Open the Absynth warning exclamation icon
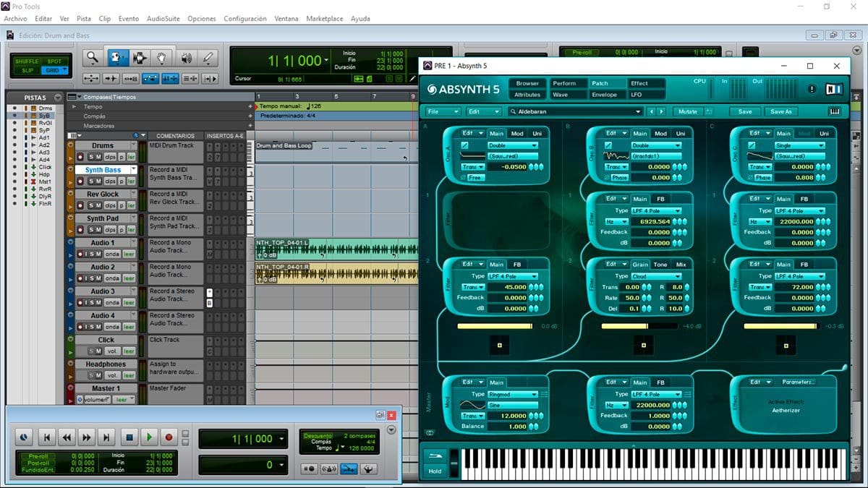The image size is (868, 488). pos(812,89)
